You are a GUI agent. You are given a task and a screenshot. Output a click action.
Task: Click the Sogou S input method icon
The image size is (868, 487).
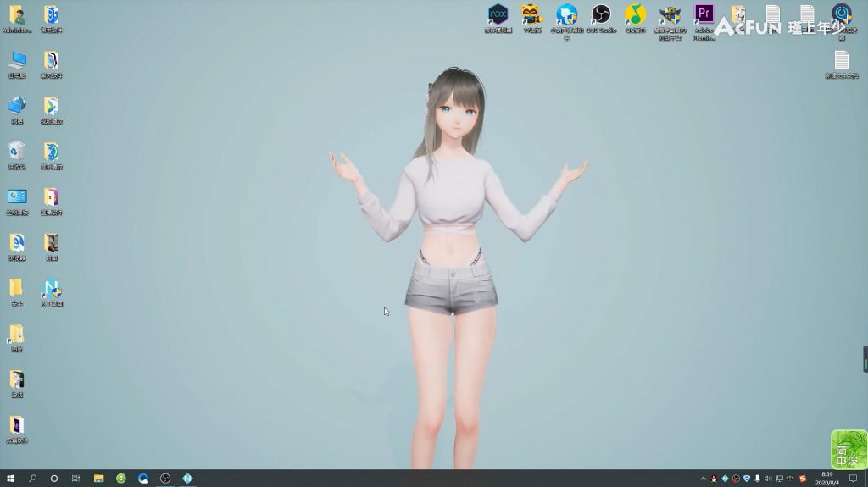(x=803, y=479)
